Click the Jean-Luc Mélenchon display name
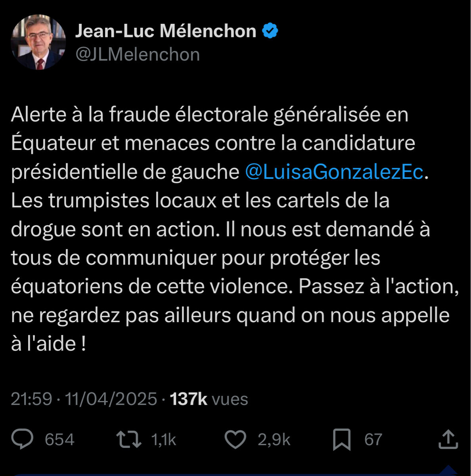The height and width of the screenshot is (476, 471). tap(166, 31)
